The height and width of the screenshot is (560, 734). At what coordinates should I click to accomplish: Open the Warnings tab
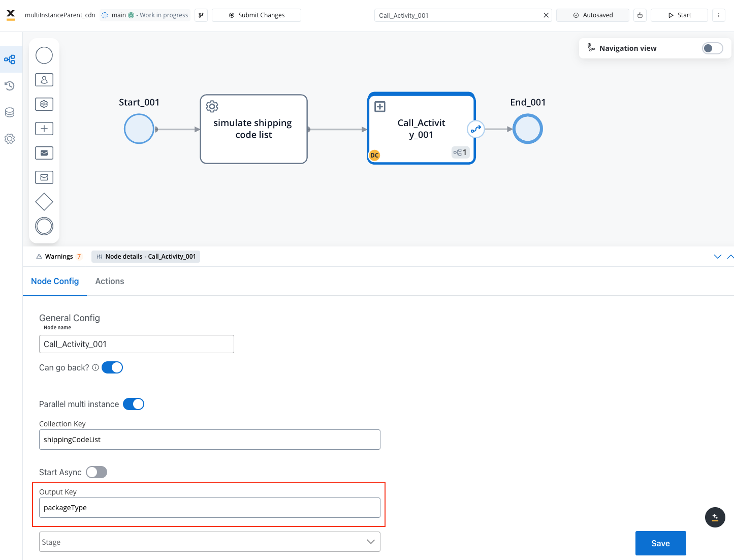(58, 257)
